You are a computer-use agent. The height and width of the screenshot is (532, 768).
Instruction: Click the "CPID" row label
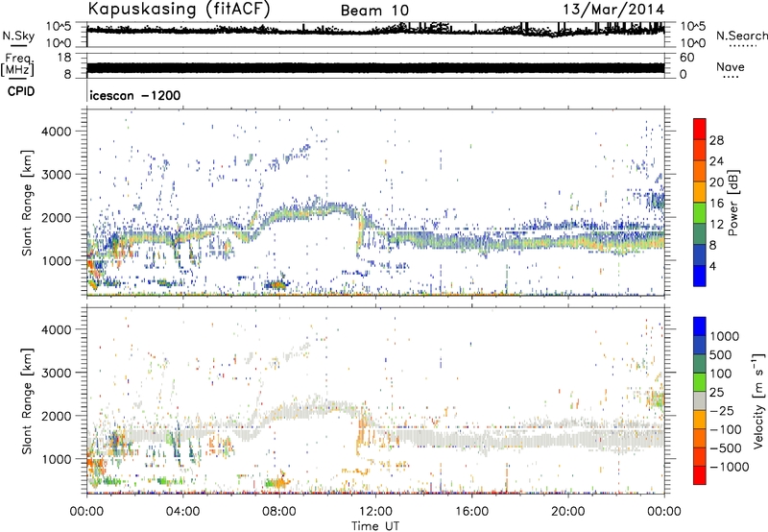tap(21, 91)
